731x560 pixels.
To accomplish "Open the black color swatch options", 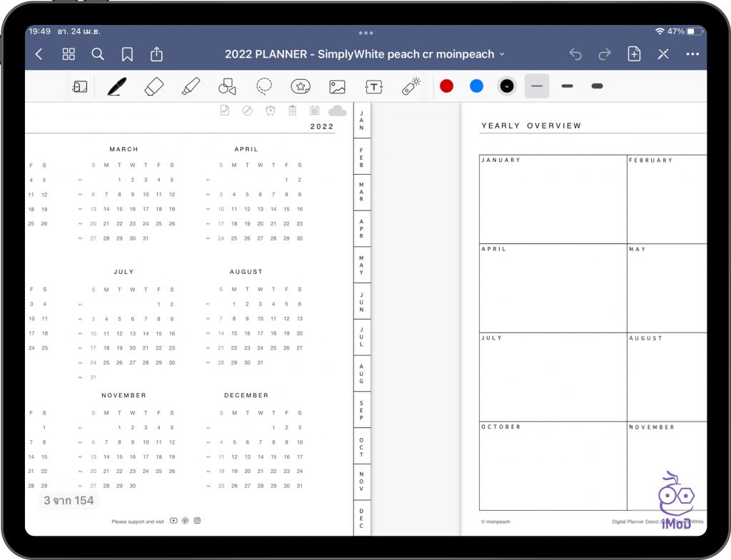I will tap(506, 86).
